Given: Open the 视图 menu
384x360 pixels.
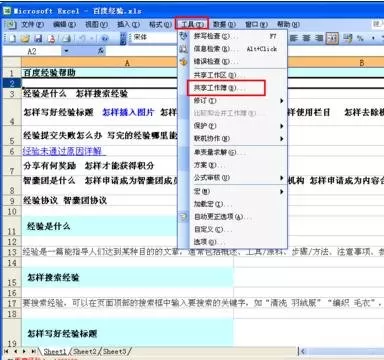Looking at the screenshot, I should click(x=96, y=24).
